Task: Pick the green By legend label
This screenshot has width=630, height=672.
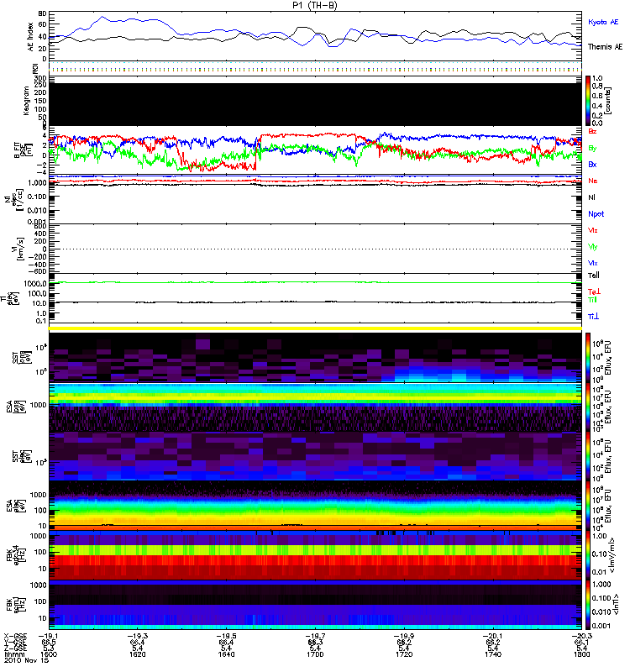Action: pyautogui.click(x=592, y=148)
